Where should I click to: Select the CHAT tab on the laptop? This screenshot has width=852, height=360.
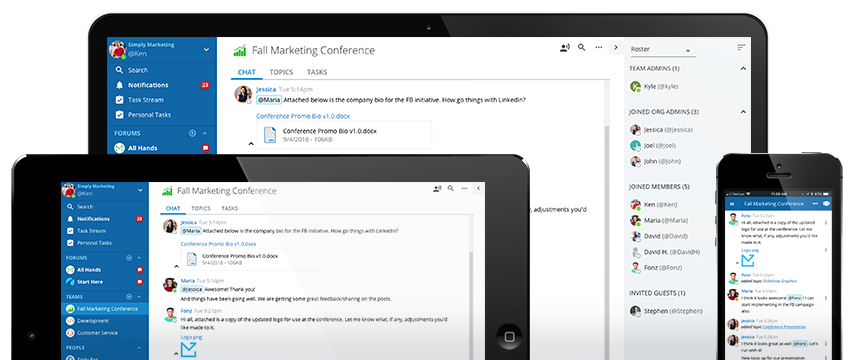tap(247, 72)
